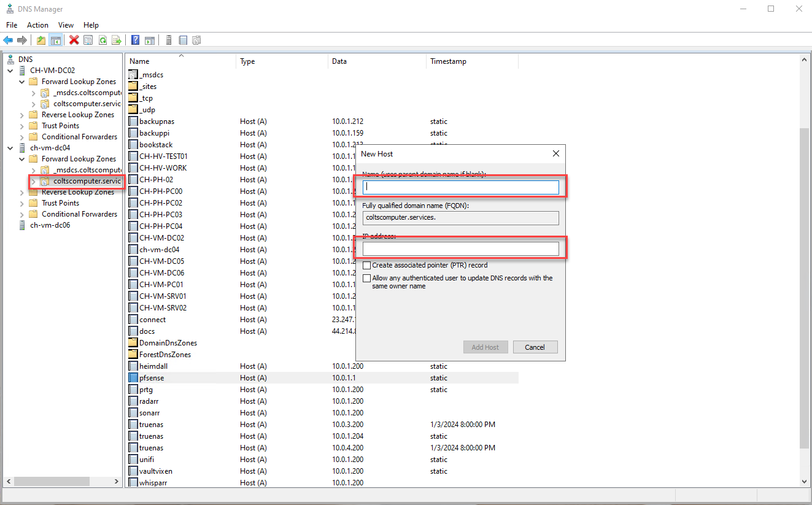Sort by the Timestamp column header
The height and width of the screenshot is (505, 812).
[473, 61]
